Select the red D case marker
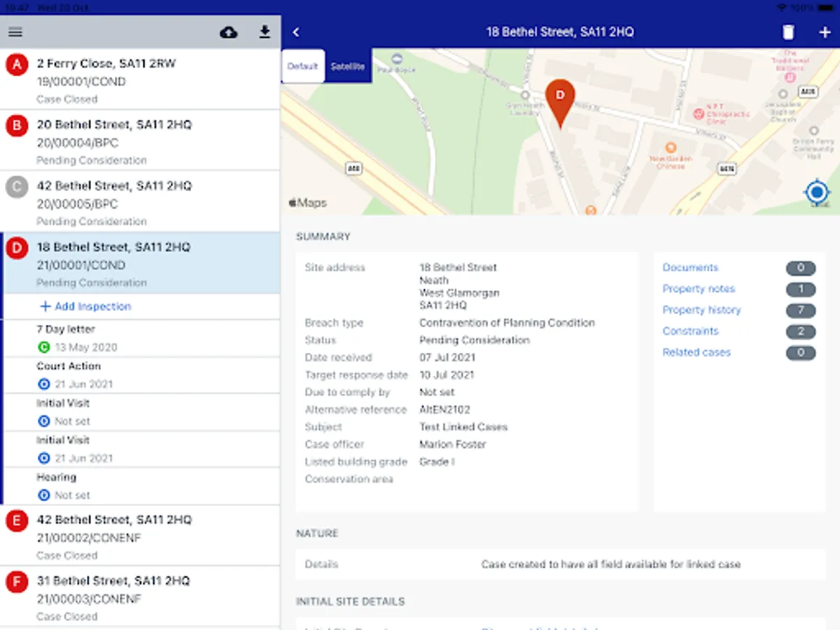The image size is (840, 630). (x=17, y=248)
